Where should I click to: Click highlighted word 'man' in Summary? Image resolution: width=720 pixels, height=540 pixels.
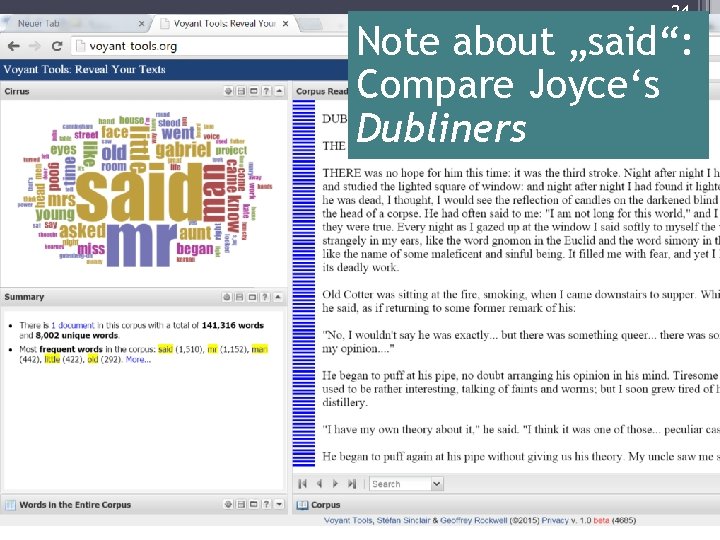tap(259, 349)
